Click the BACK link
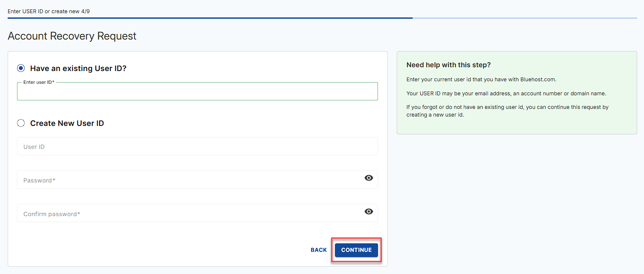Screen dimensions: 644x274 pos(318,250)
